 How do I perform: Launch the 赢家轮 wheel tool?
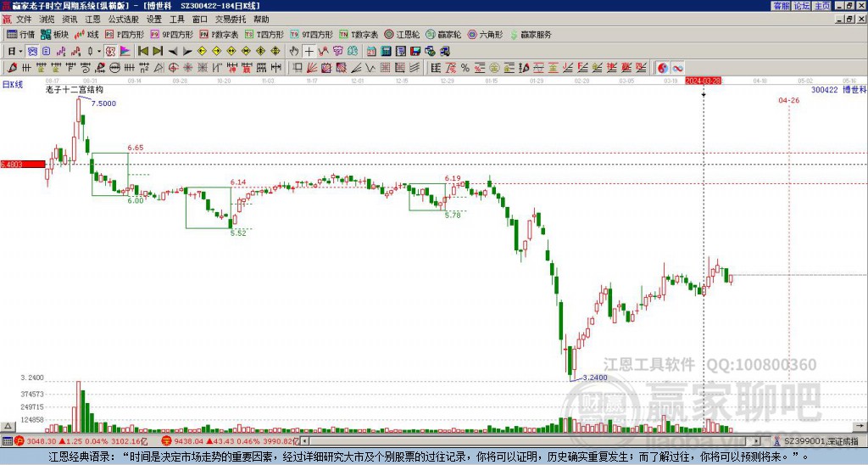click(443, 34)
